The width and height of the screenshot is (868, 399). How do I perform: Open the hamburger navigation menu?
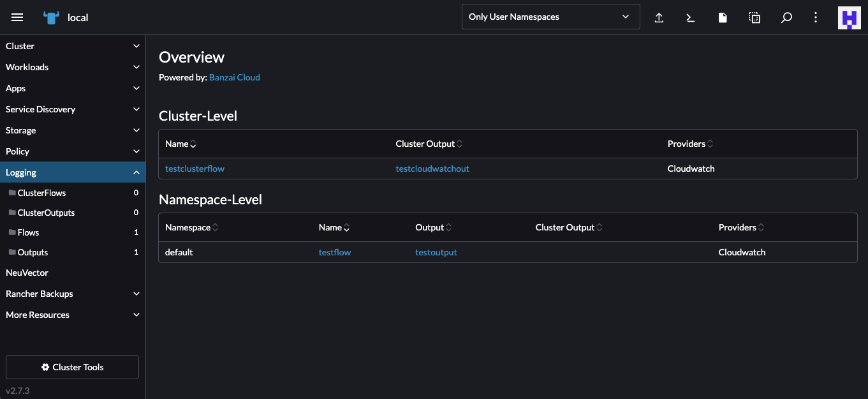[x=17, y=17]
